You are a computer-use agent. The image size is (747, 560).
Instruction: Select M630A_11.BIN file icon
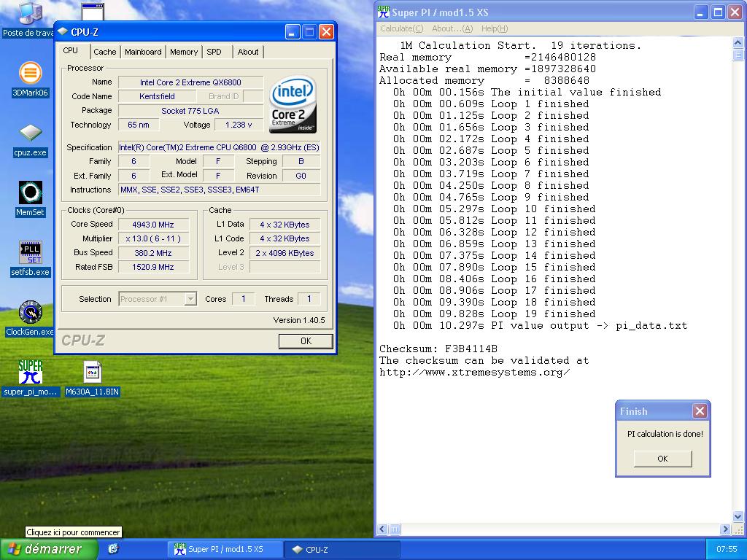click(92, 378)
